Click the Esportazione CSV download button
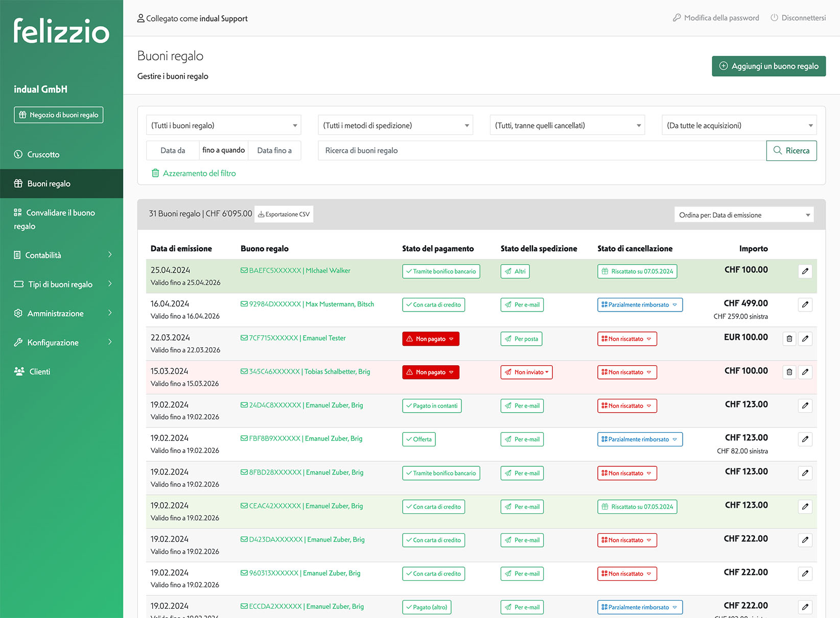Image resolution: width=840 pixels, height=618 pixels. [284, 215]
